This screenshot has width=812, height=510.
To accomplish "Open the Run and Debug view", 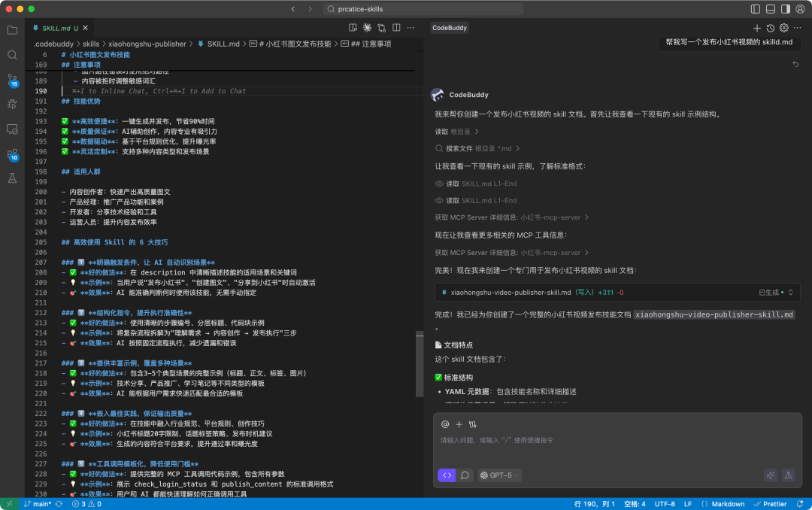I will click(x=13, y=104).
